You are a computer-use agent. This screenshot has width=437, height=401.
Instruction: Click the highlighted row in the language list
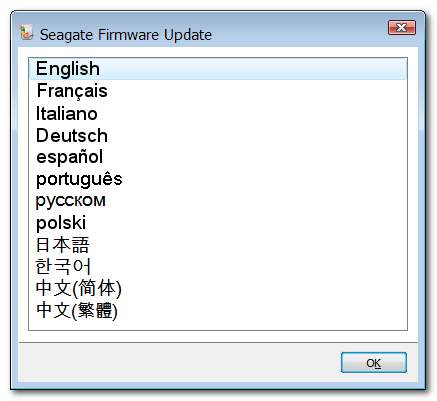pyautogui.click(x=218, y=69)
